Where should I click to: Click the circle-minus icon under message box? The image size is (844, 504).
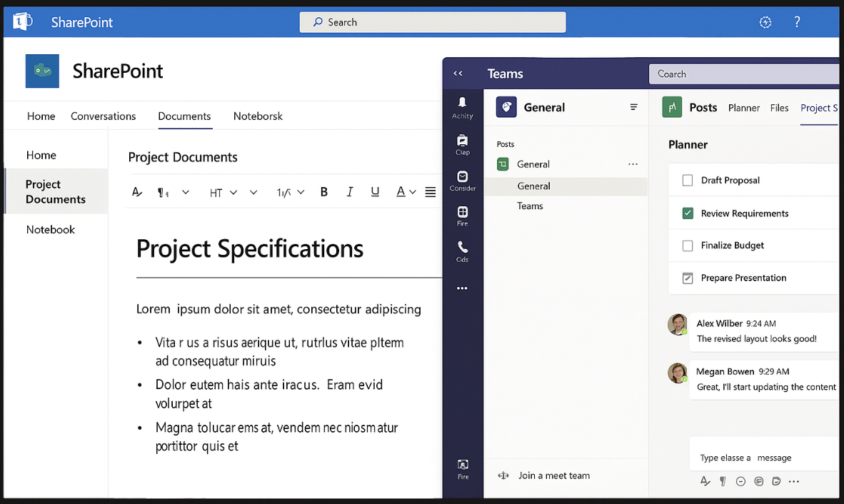click(740, 481)
